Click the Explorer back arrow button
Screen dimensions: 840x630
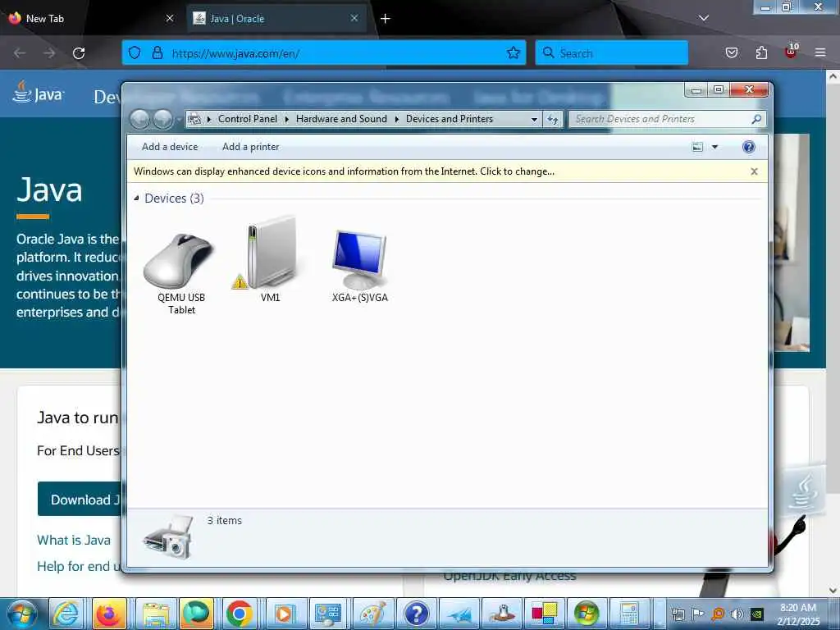point(140,119)
